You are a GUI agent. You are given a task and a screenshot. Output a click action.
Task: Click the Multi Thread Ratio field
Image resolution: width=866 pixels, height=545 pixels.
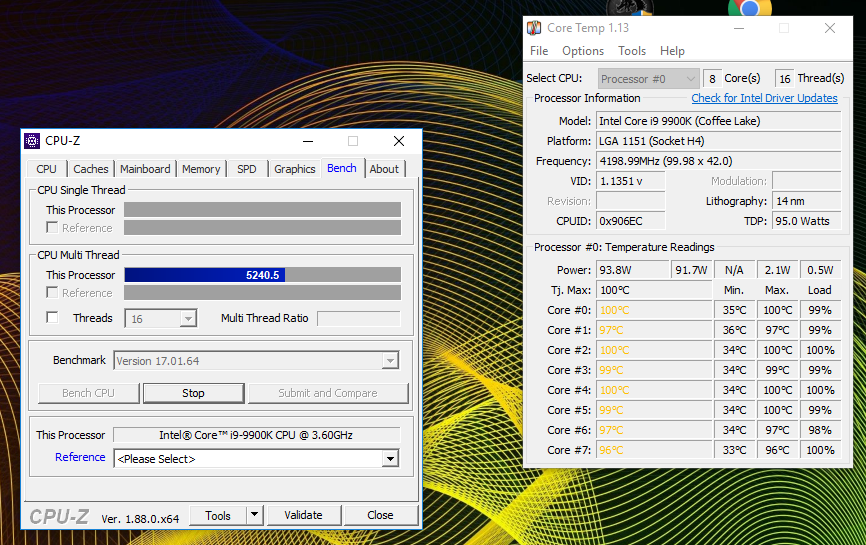click(358, 319)
